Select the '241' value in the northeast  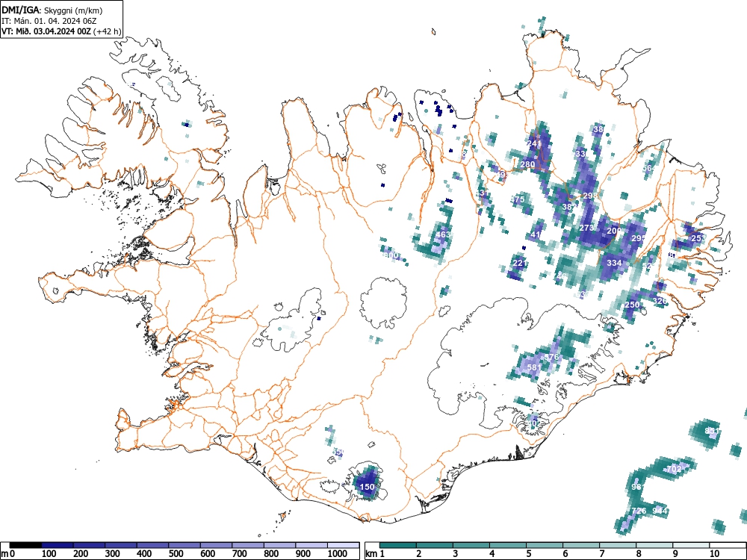click(535, 143)
